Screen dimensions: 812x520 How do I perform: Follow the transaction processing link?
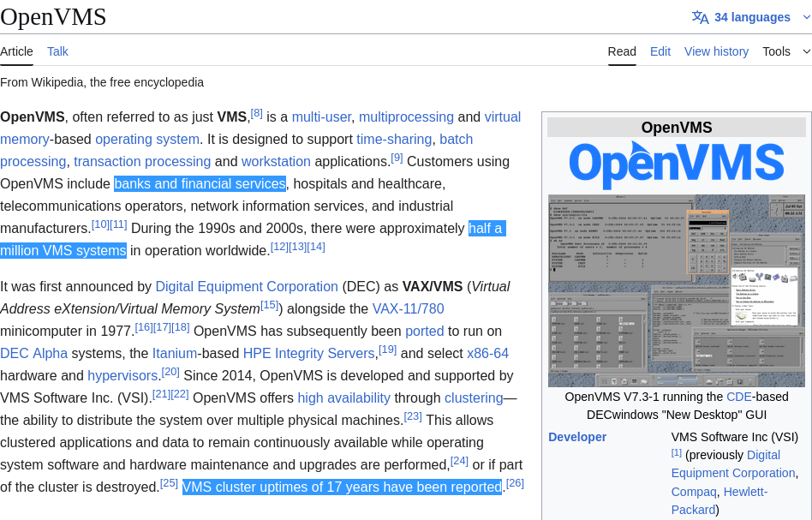142,162
